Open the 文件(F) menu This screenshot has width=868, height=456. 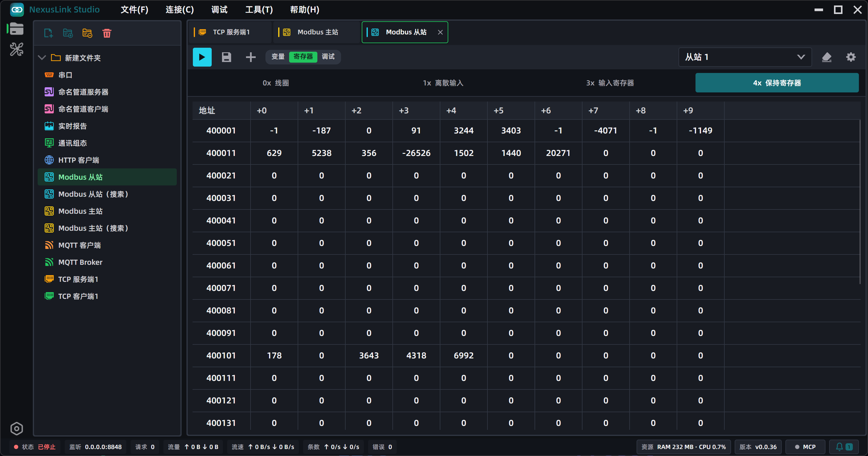click(135, 9)
